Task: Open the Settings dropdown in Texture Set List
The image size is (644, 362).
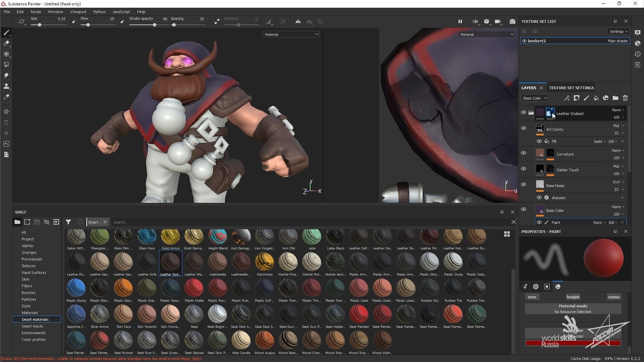Action: 618,31
